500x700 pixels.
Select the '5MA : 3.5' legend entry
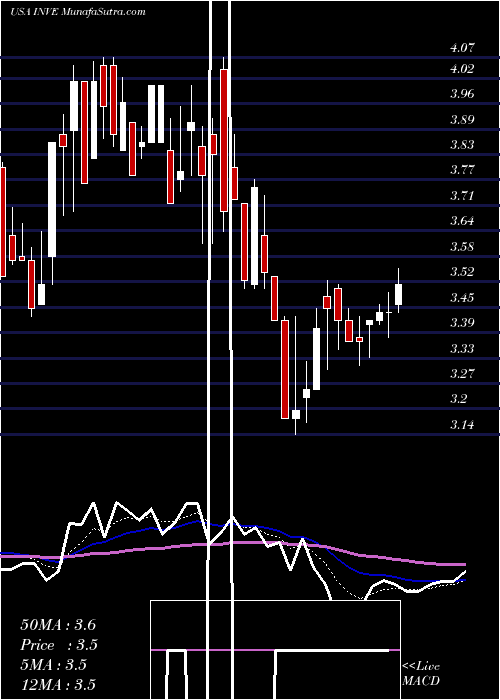coord(53,665)
